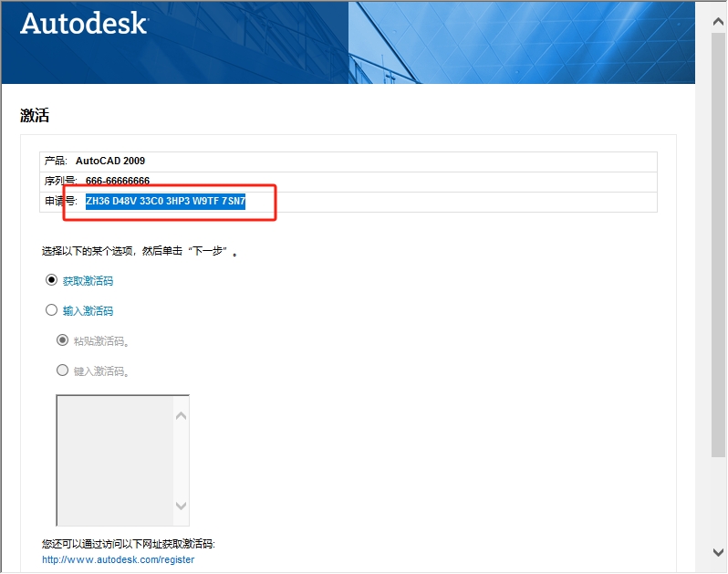Select the 输入激活码 radio button
Image resolution: width=728 pixels, height=574 pixels.
(52, 310)
